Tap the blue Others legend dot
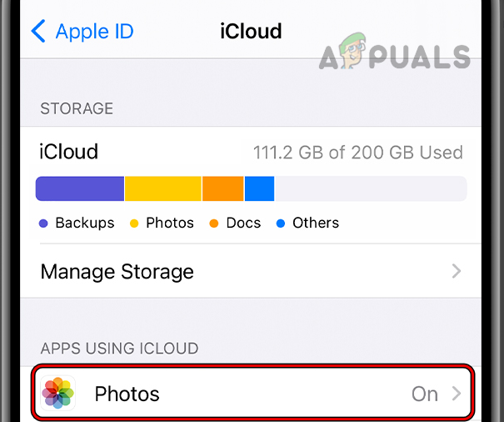The width and height of the screenshot is (504, 422). coord(281,224)
